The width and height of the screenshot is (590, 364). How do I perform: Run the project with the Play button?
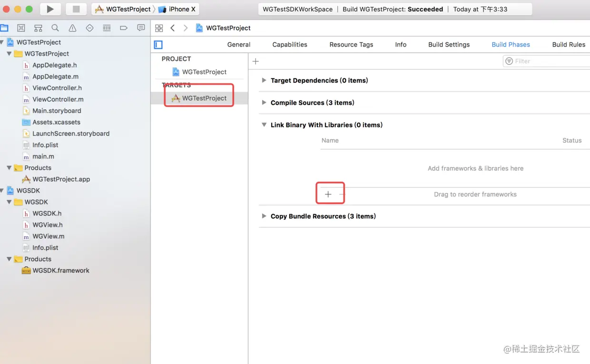(x=50, y=9)
